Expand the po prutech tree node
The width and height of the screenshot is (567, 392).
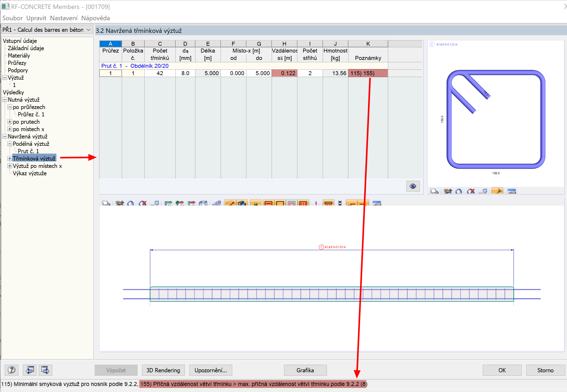click(x=10, y=122)
